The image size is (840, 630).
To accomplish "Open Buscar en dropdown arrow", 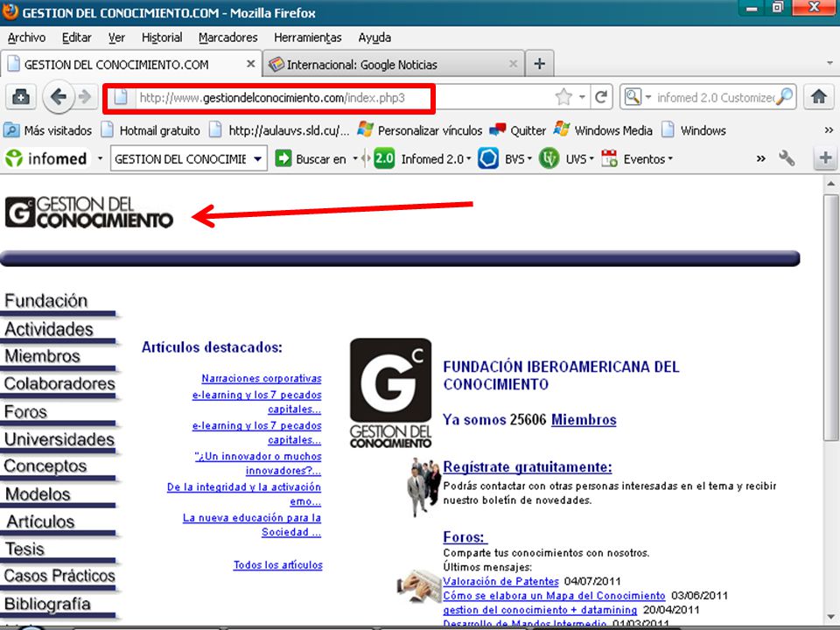I will [x=355, y=158].
